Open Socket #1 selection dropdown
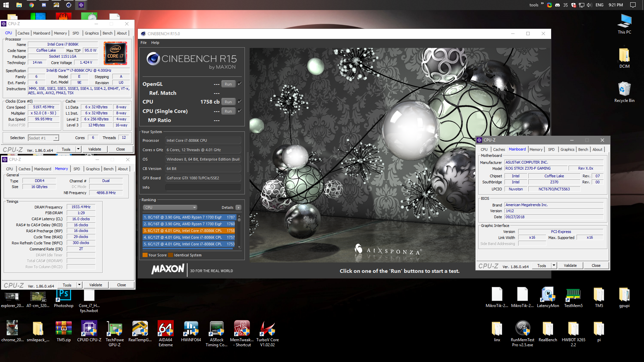This screenshot has height=362, width=644. pos(43,138)
